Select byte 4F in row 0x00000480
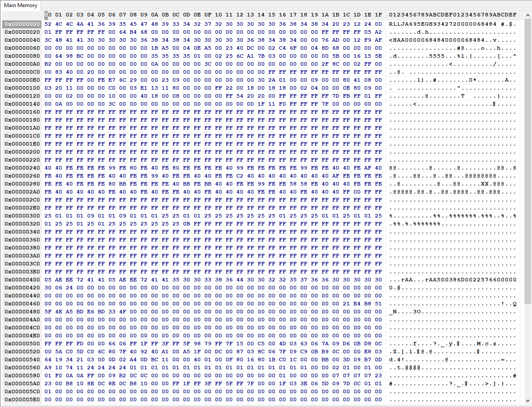 click(x=123, y=312)
